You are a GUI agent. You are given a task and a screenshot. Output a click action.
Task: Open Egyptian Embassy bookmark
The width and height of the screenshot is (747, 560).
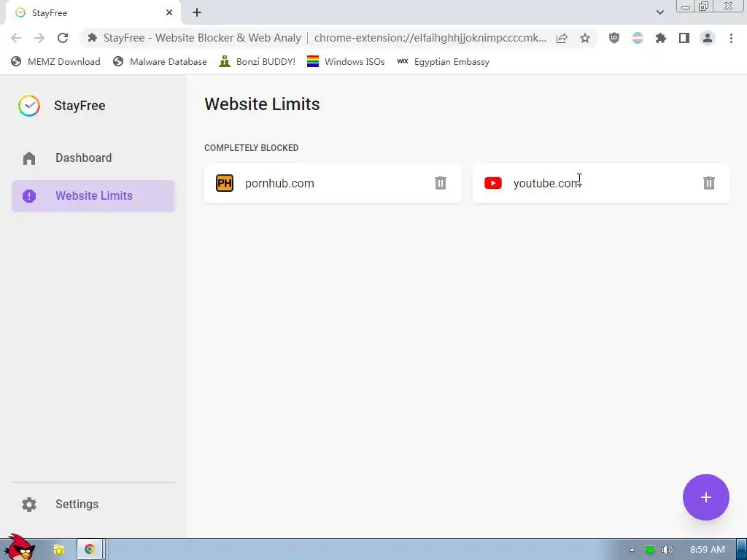443,62
